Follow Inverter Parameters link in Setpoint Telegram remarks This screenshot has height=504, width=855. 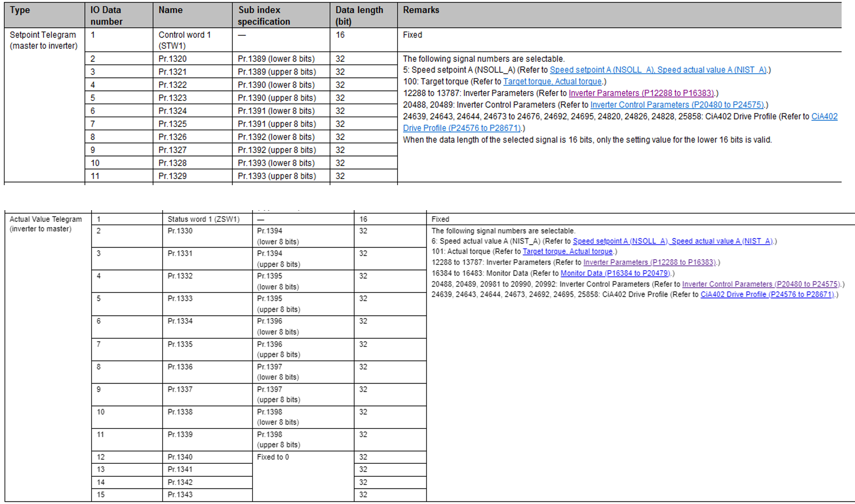(641, 93)
